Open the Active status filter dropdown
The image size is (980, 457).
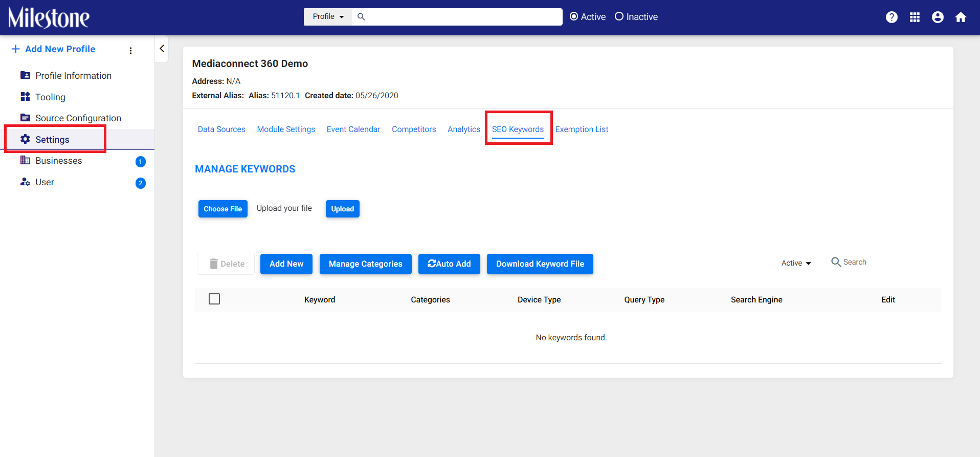tap(796, 263)
